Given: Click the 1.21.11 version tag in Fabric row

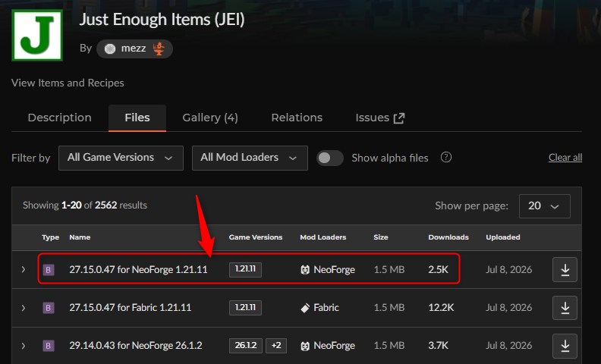Looking at the screenshot, I should coord(245,308).
